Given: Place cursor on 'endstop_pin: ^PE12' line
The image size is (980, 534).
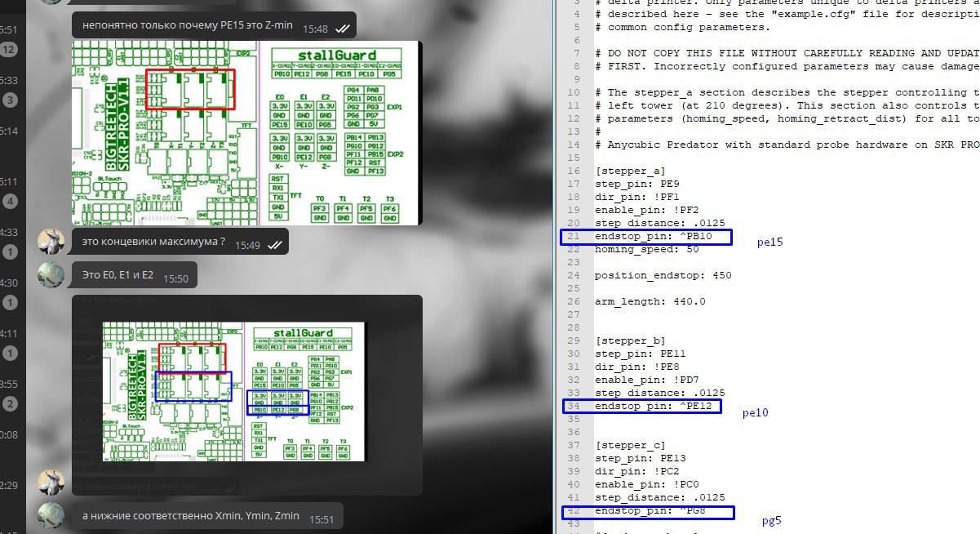Looking at the screenshot, I should (x=653, y=406).
